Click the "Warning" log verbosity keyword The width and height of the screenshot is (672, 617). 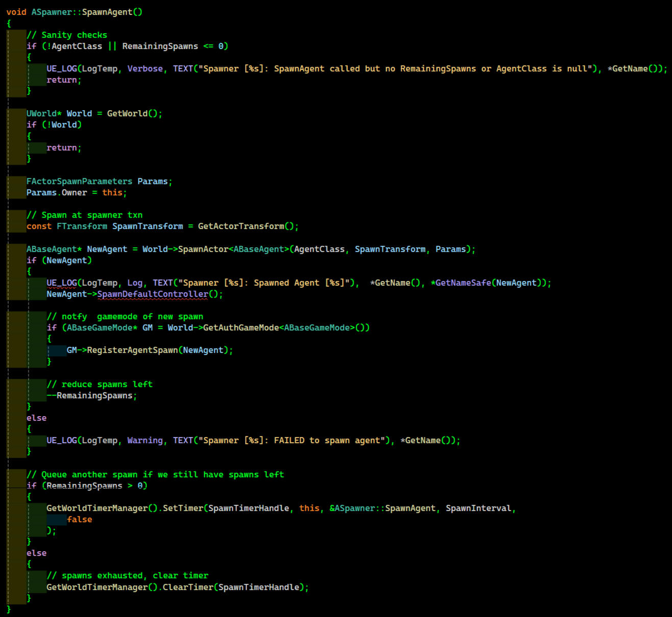pyautogui.click(x=145, y=441)
